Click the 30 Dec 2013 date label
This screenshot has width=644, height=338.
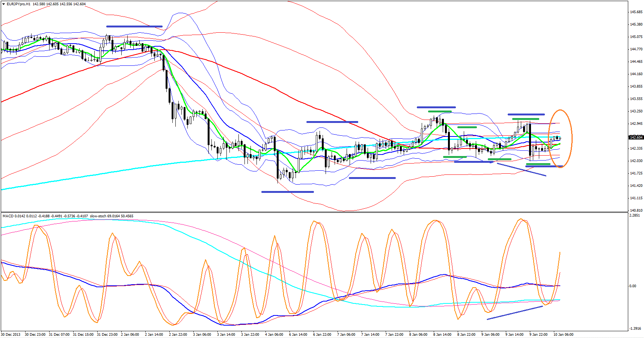[x=11, y=335]
